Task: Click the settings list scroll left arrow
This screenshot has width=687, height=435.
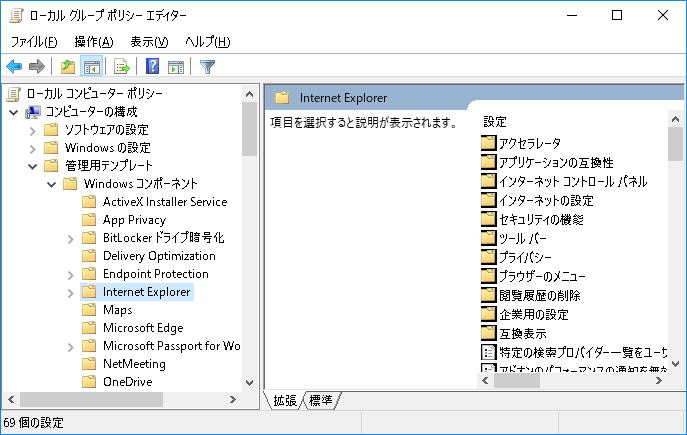Action: pyautogui.click(x=485, y=381)
